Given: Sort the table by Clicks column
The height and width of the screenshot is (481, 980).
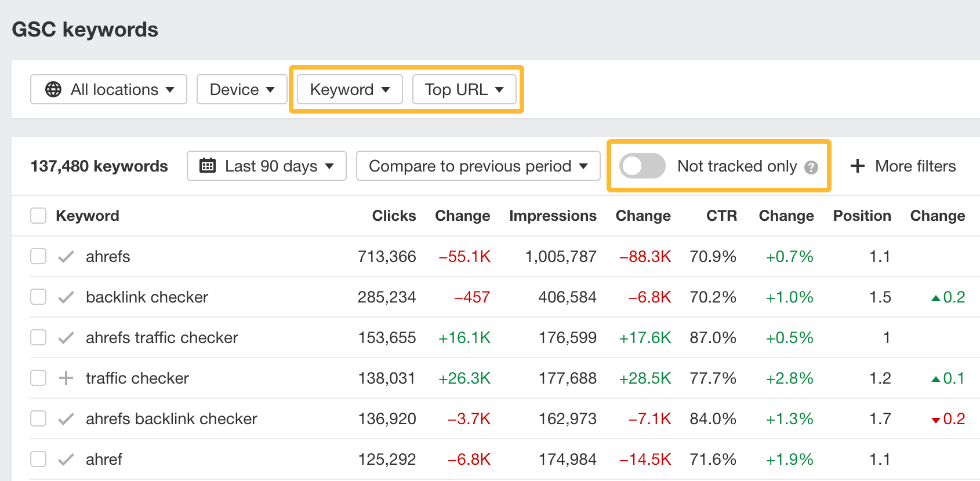Looking at the screenshot, I should 394,216.
